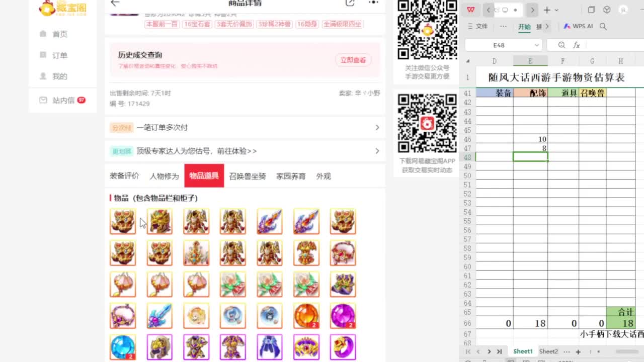
Task: Switch to Sheet2 at the bottom
Action: click(548, 351)
